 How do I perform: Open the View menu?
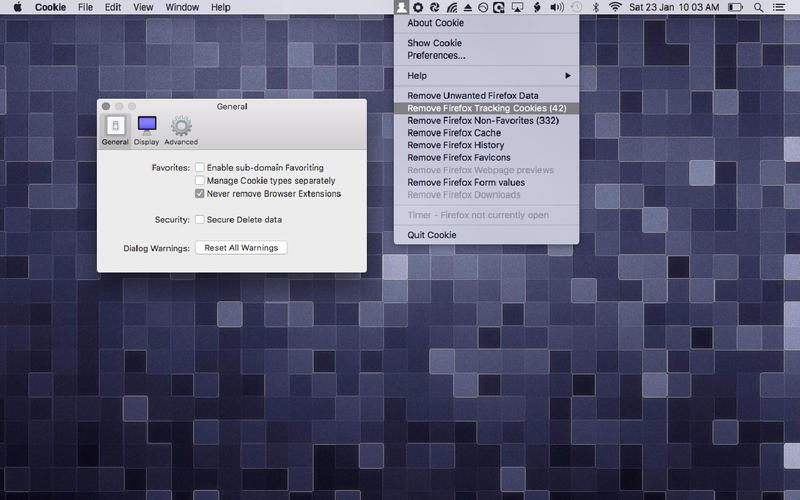pyautogui.click(x=143, y=7)
